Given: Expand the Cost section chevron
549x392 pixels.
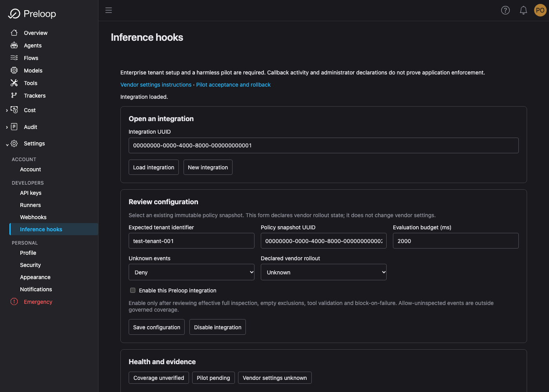Looking at the screenshot, I should click(x=7, y=111).
